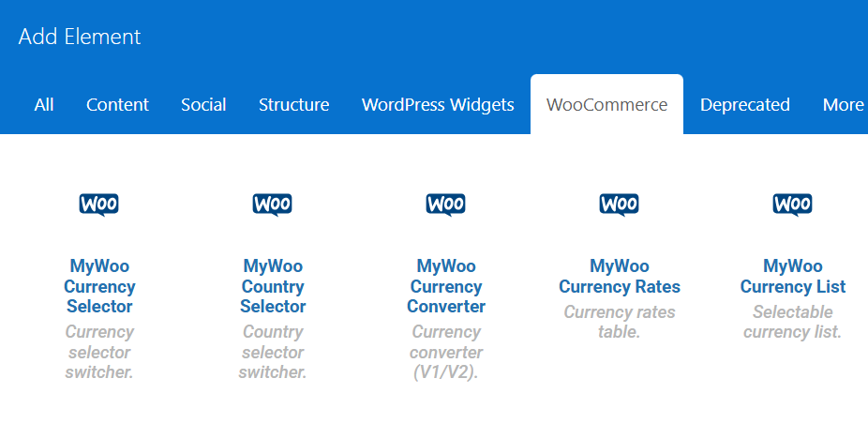Choose the MyWoo Country Selector title
This screenshot has height=424, width=868.
tap(273, 286)
